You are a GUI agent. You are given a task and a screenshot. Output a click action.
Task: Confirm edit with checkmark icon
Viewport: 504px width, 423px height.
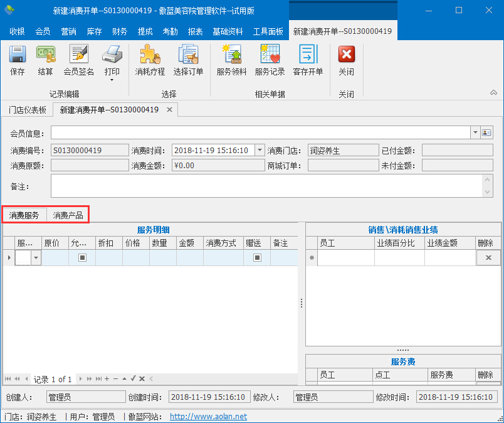tap(133, 378)
